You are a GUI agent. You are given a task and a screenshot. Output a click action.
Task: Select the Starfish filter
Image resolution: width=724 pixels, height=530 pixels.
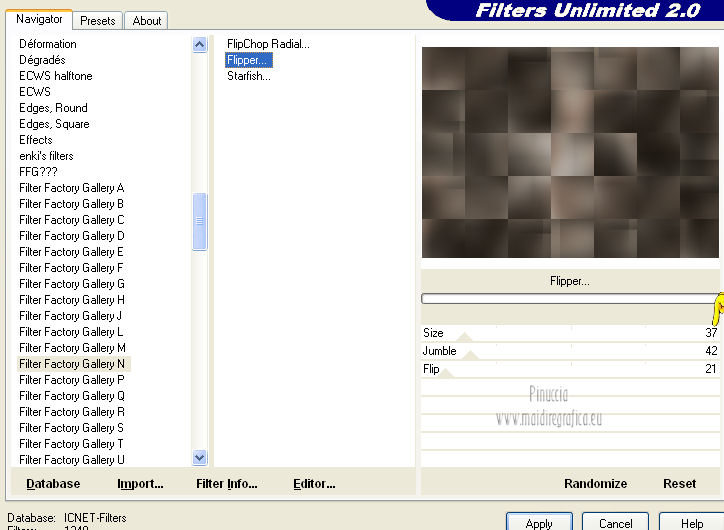(x=248, y=76)
